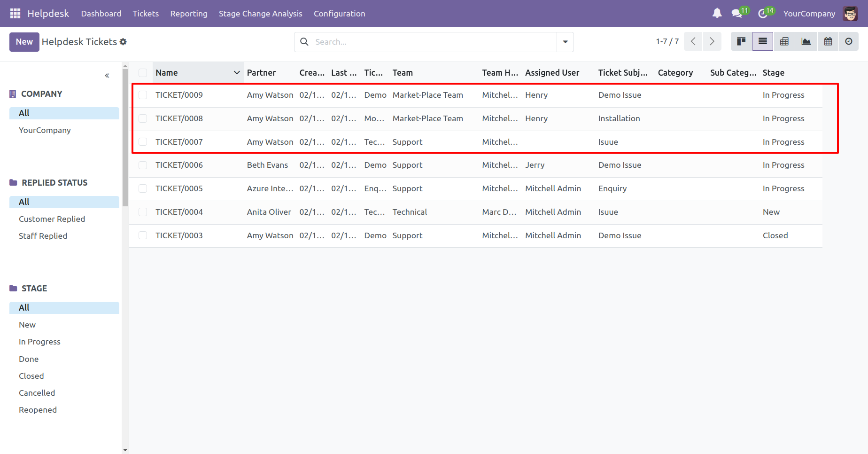
Task: Filter stage by In Progress
Action: (40, 342)
